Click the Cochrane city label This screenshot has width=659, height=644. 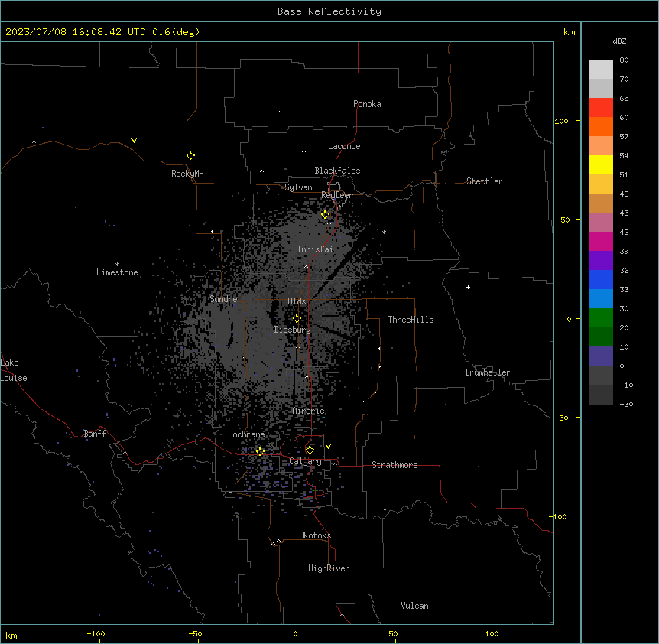[x=246, y=434]
